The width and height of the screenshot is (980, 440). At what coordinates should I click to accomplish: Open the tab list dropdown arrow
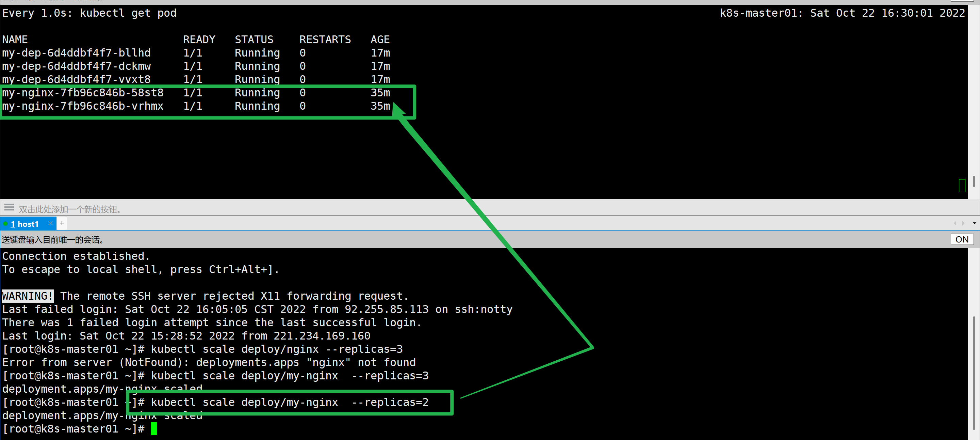pyautogui.click(x=974, y=223)
